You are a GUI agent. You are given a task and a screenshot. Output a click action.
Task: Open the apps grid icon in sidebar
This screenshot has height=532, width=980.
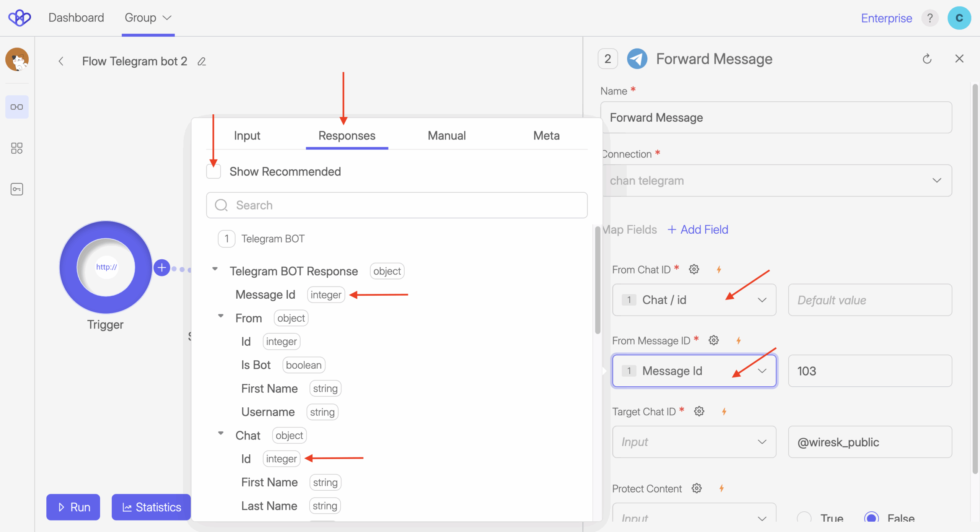tap(17, 148)
